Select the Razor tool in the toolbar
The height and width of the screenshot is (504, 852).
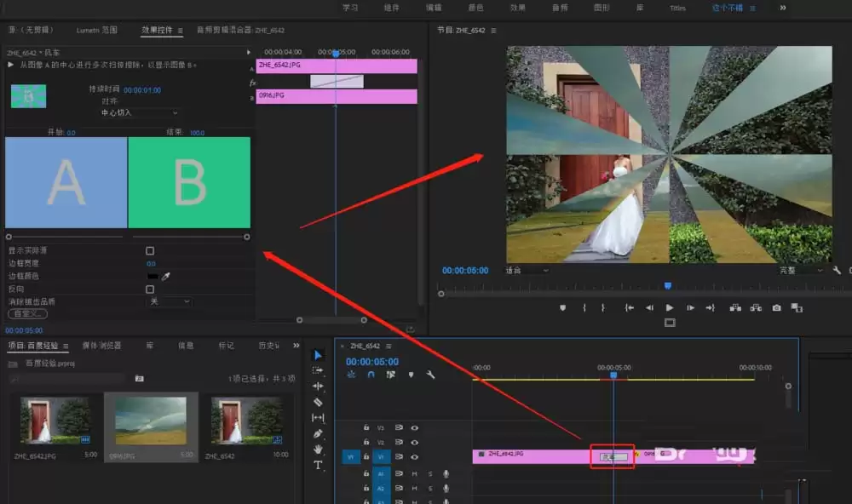pos(318,402)
